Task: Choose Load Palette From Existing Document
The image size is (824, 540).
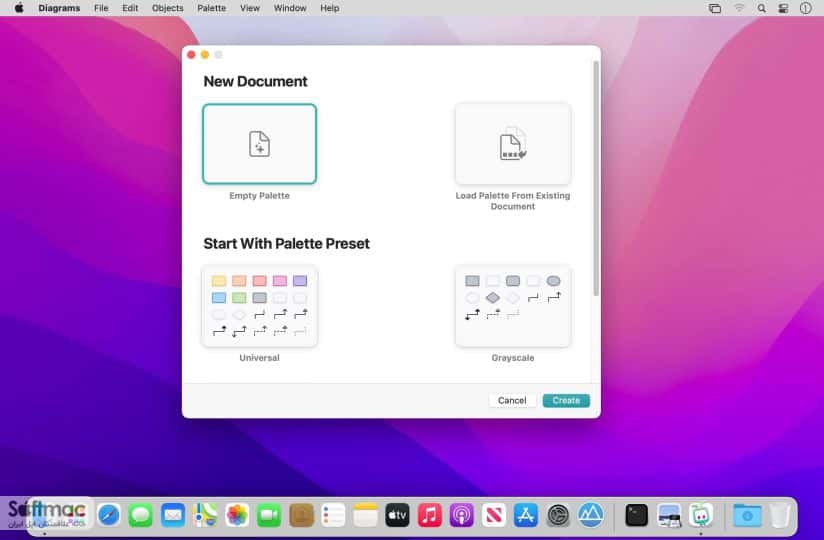Action: point(513,144)
